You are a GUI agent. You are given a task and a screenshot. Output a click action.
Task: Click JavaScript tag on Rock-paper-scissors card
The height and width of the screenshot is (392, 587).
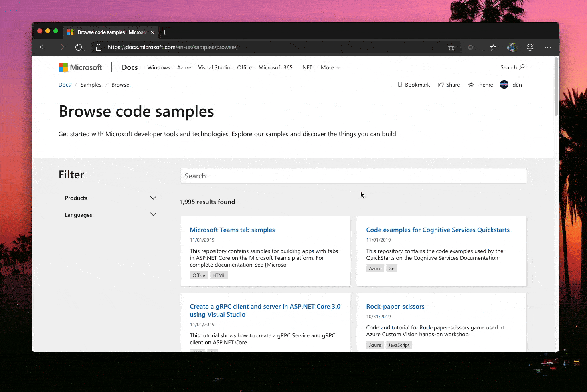(399, 345)
